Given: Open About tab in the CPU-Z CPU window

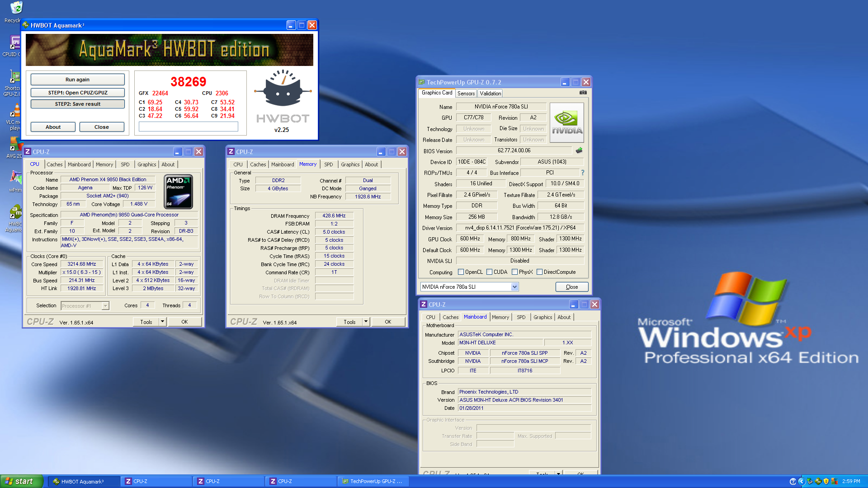Looking at the screenshot, I should click(168, 164).
